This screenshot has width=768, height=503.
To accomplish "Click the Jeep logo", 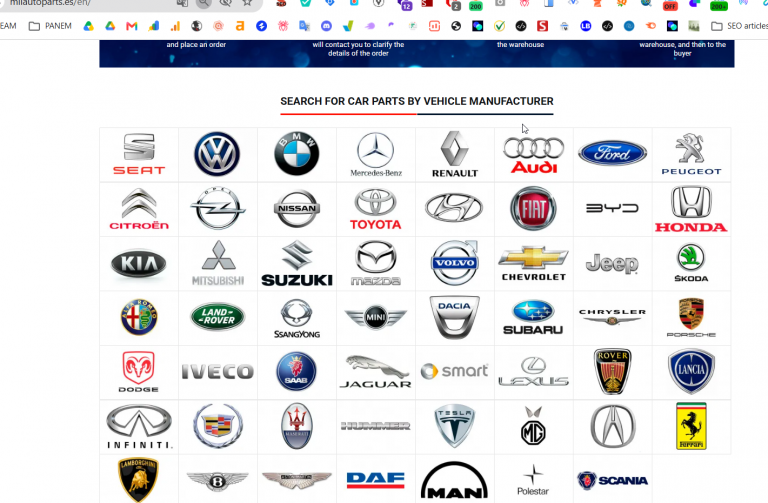I will [612, 263].
